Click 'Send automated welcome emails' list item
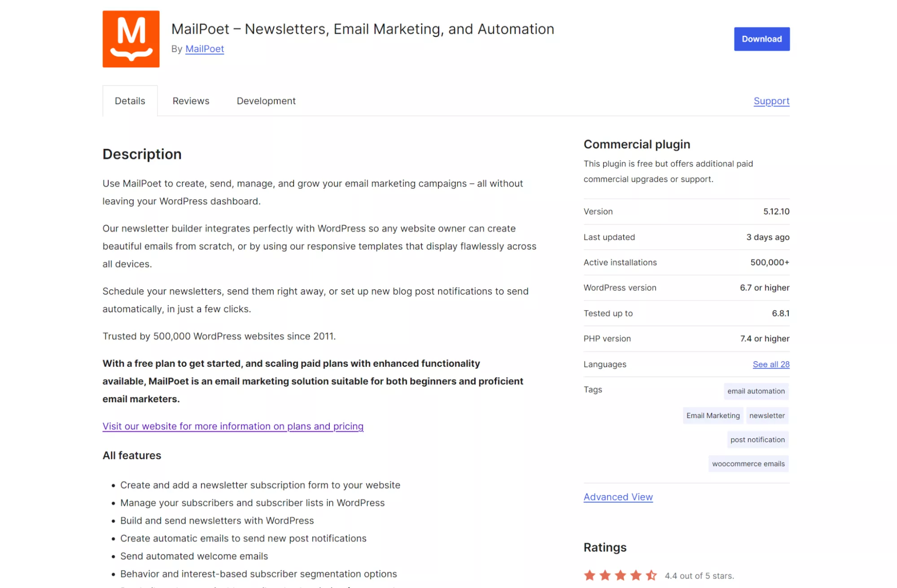897x588 pixels. coord(194,556)
